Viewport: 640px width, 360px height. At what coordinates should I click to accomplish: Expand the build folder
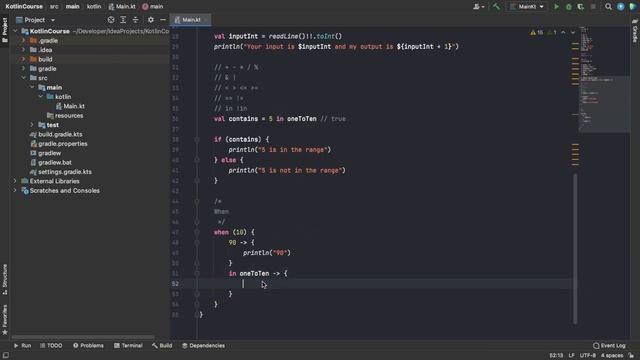[23, 59]
